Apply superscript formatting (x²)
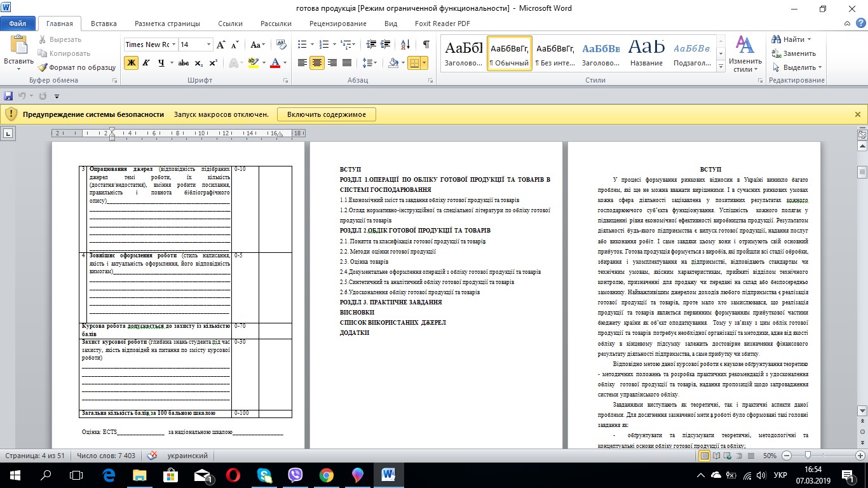Viewport: 868px width, 488px height. [x=213, y=63]
